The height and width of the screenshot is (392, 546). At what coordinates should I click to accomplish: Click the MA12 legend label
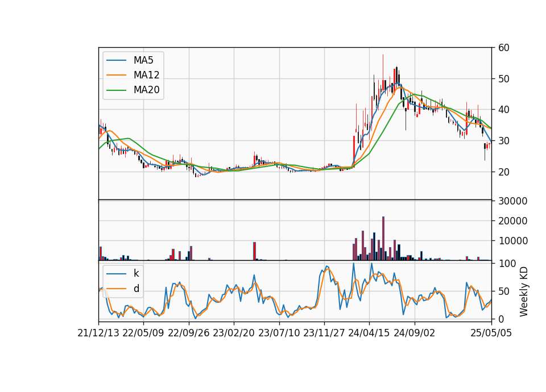(x=146, y=75)
